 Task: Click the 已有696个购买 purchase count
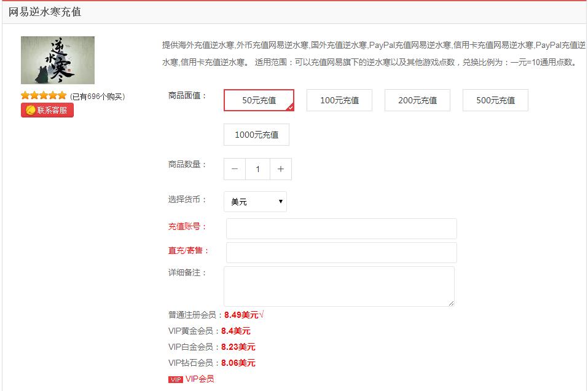pos(98,97)
